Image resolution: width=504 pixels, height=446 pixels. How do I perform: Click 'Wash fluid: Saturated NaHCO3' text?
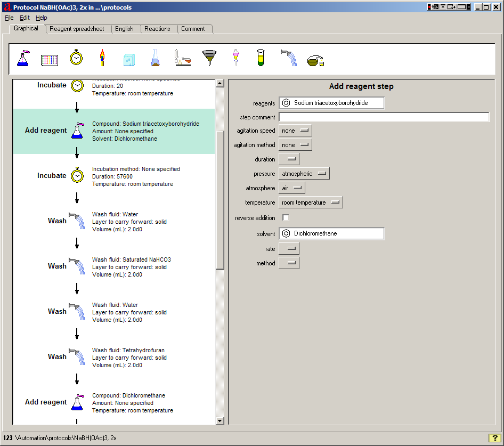[x=132, y=260]
